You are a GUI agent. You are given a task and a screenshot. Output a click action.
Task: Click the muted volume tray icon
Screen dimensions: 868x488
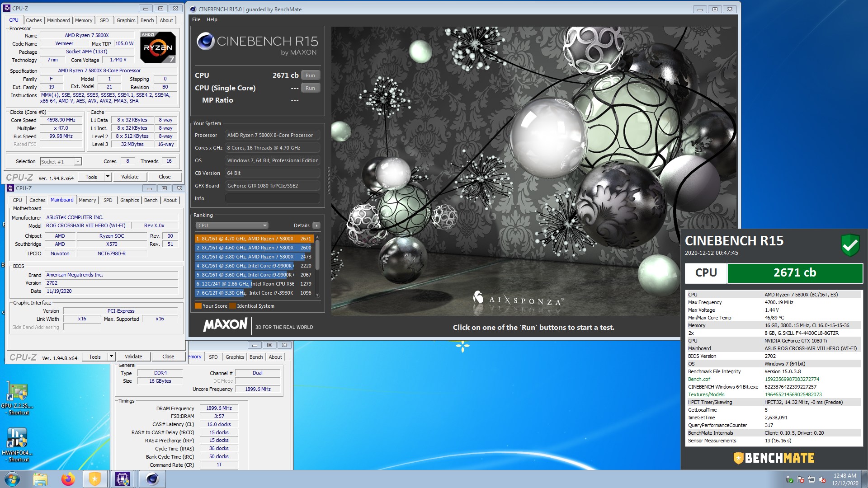(822, 480)
